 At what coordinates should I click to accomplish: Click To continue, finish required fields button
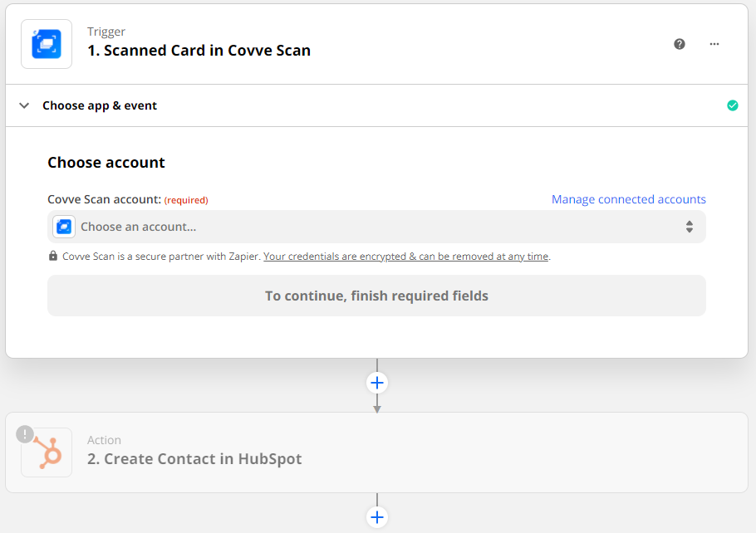376,296
